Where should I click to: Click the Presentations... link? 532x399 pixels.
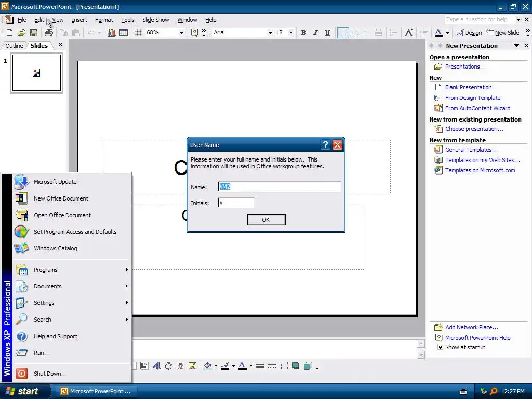(465, 66)
